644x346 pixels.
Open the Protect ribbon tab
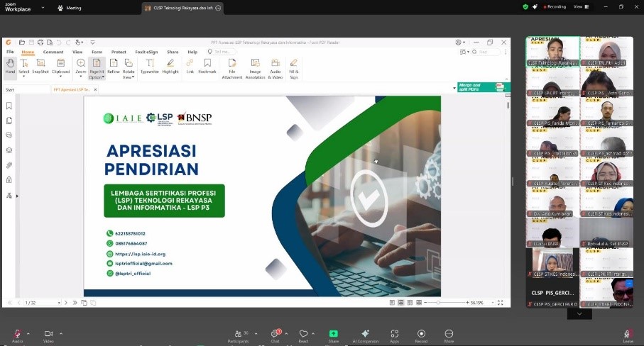[119, 52]
